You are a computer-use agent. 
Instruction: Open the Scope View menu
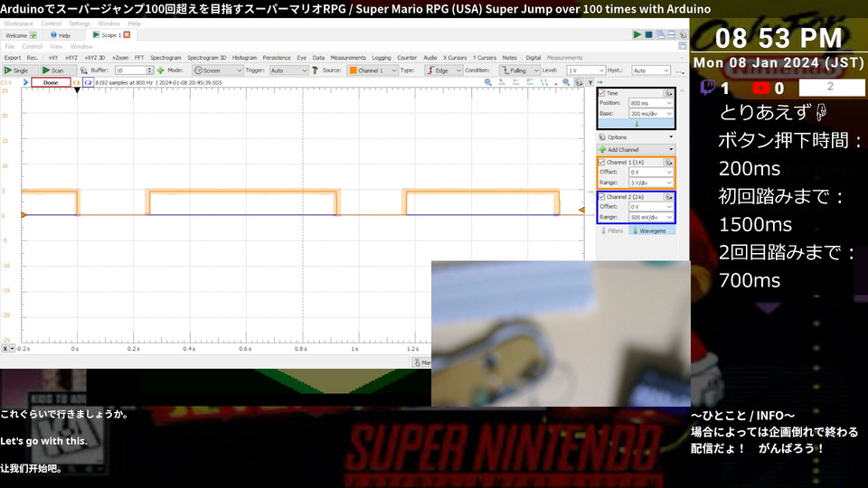coord(56,46)
